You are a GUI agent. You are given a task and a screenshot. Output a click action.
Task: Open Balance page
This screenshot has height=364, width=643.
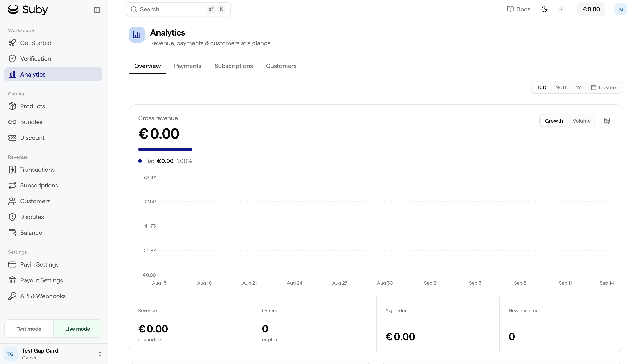(x=53, y=233)
